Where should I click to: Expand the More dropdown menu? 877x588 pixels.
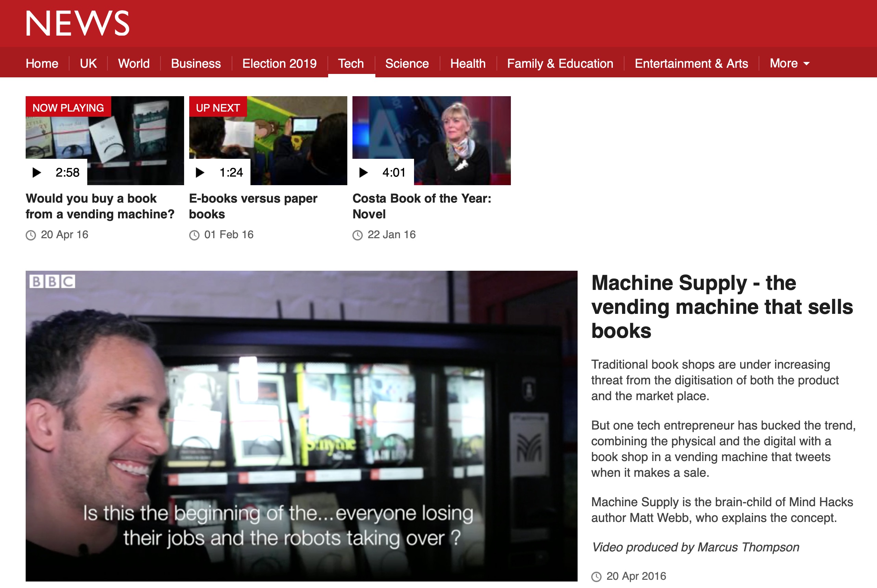(x=790, y=63)
